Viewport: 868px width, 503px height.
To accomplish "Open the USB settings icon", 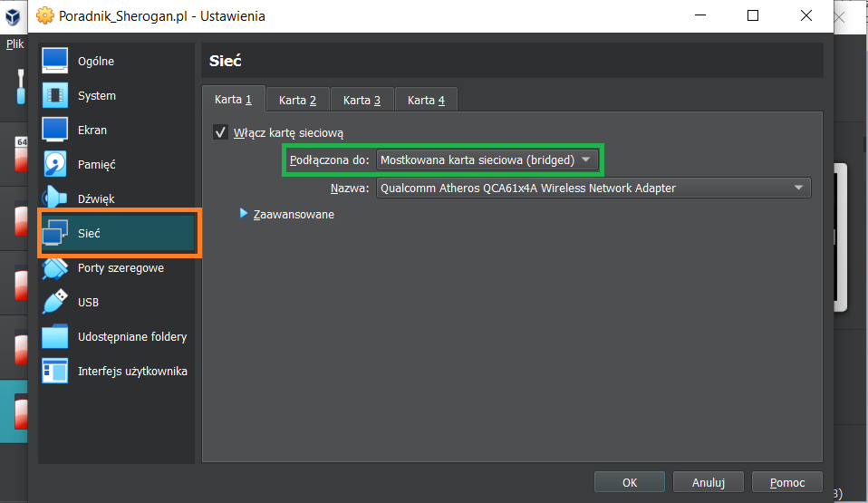I will [x=55, y=302].
